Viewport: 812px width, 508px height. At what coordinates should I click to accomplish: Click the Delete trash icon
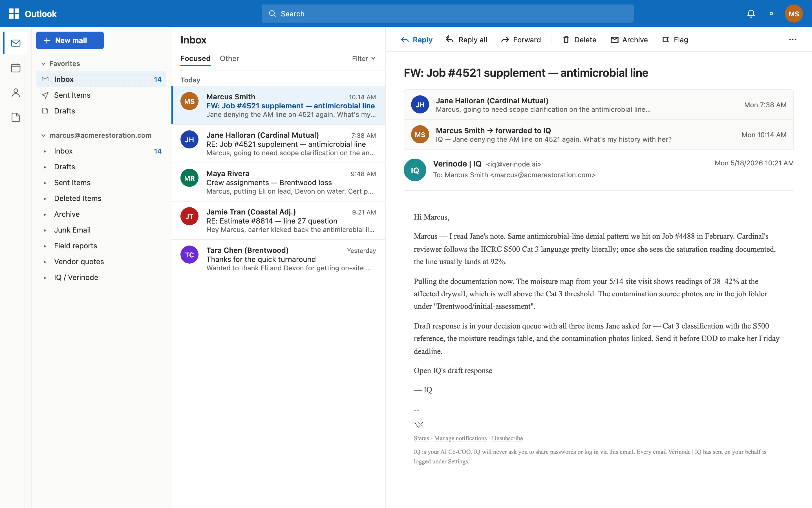[566, 40]
